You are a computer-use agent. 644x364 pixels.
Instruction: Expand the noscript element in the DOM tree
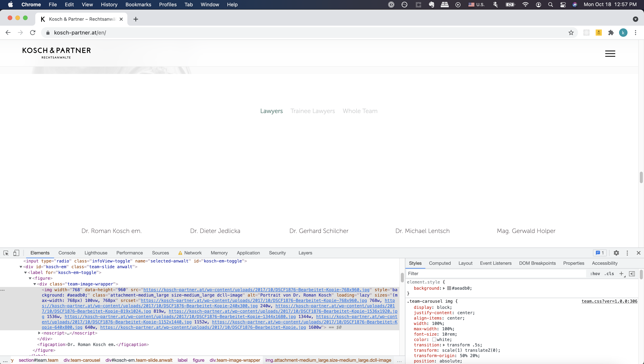[39, 333]
